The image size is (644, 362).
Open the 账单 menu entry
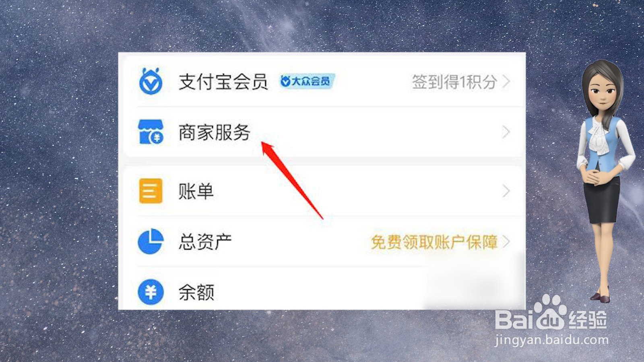point(322,191)
